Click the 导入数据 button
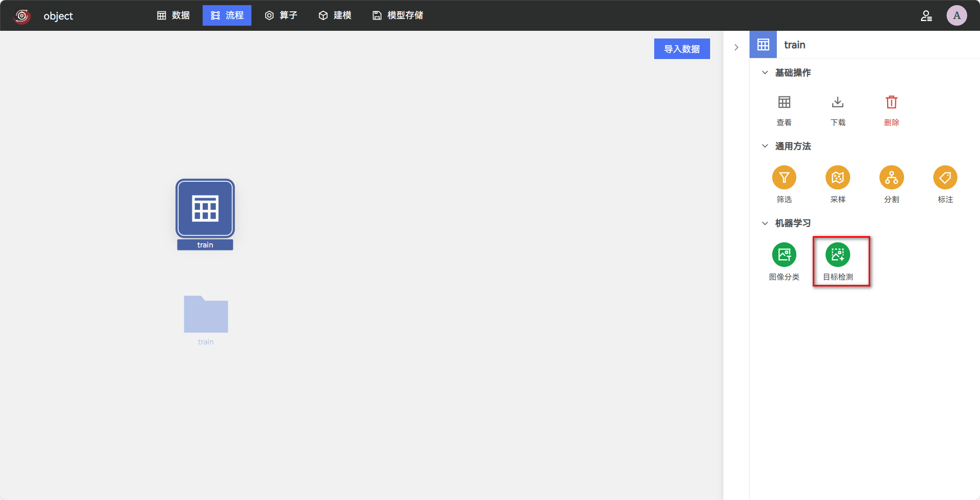 tap(682, 49)
